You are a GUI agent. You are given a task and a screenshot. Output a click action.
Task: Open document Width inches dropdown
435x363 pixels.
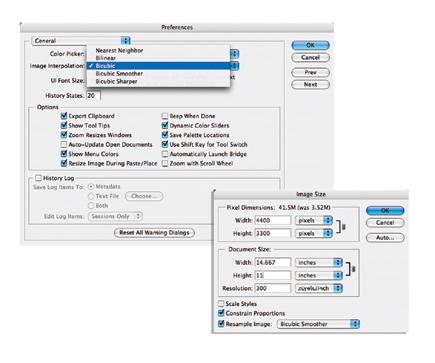(319, 263)
